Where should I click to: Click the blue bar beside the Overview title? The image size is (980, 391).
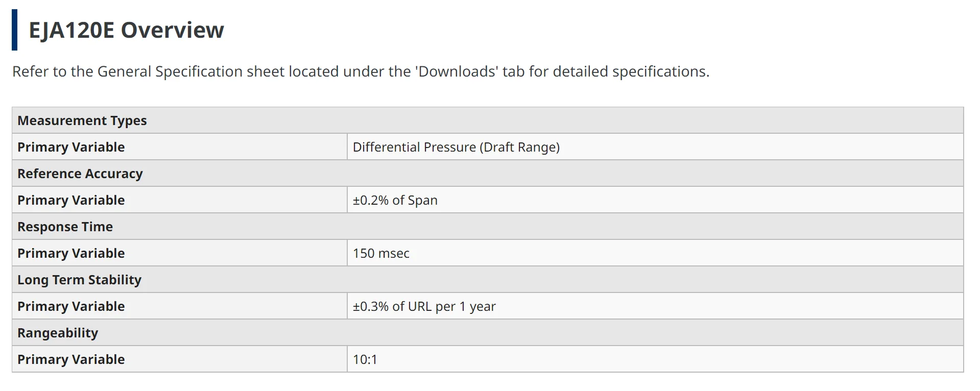14,30
